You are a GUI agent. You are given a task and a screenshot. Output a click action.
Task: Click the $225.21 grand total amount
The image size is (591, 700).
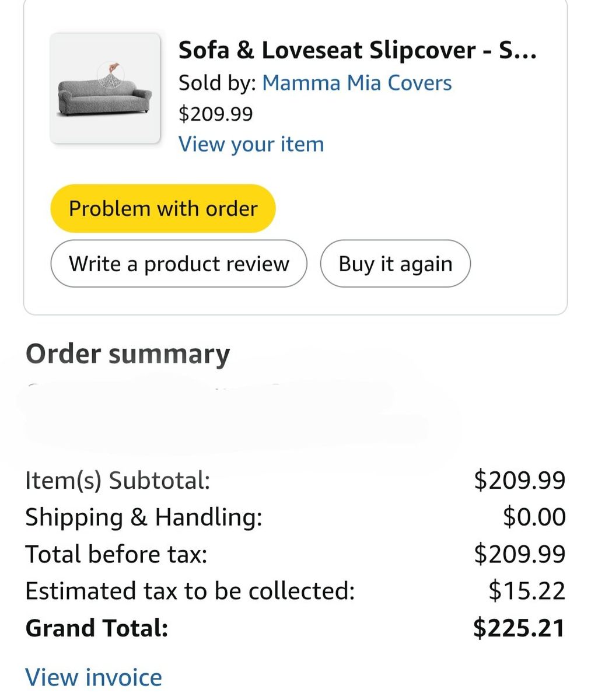pos(519,628)
